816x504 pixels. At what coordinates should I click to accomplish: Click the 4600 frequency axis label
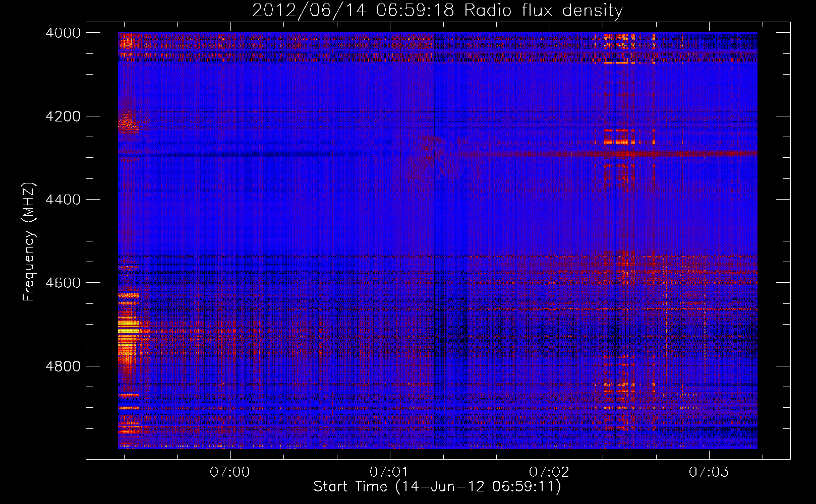[x=63, y=283]
